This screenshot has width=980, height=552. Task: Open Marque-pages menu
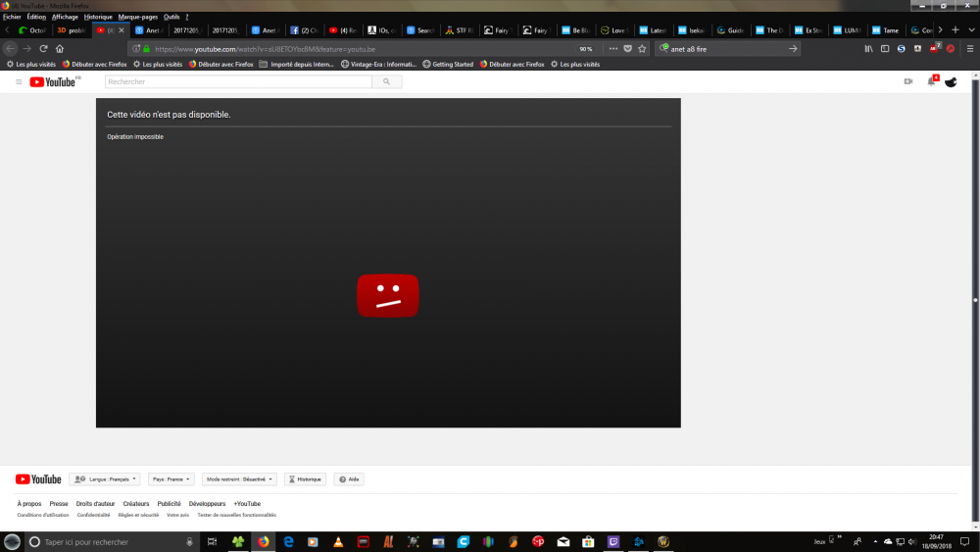138,17
